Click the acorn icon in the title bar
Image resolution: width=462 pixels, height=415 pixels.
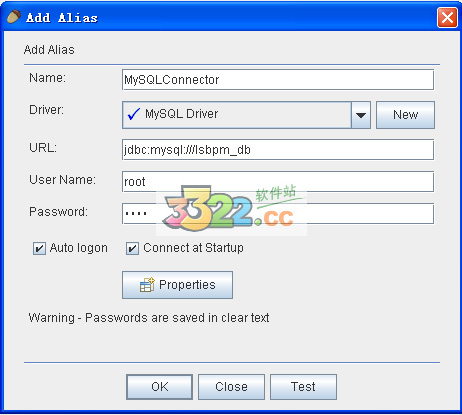(14, 17)
